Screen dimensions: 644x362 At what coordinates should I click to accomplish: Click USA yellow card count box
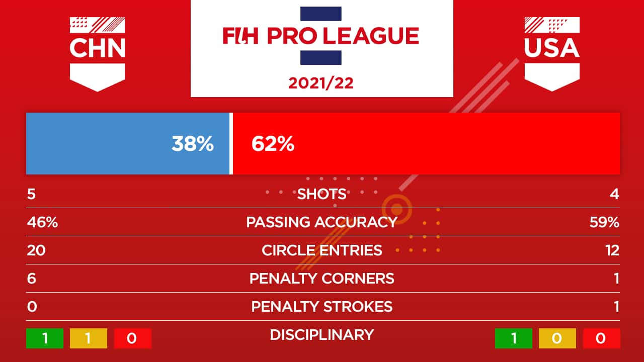[557, 338]
